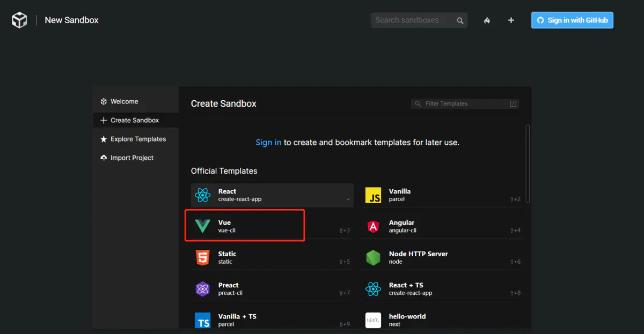The height and width of the screenshot is (334, 644).
Task: Click the search magnifier icon
Action: click(x=460, y=21)
